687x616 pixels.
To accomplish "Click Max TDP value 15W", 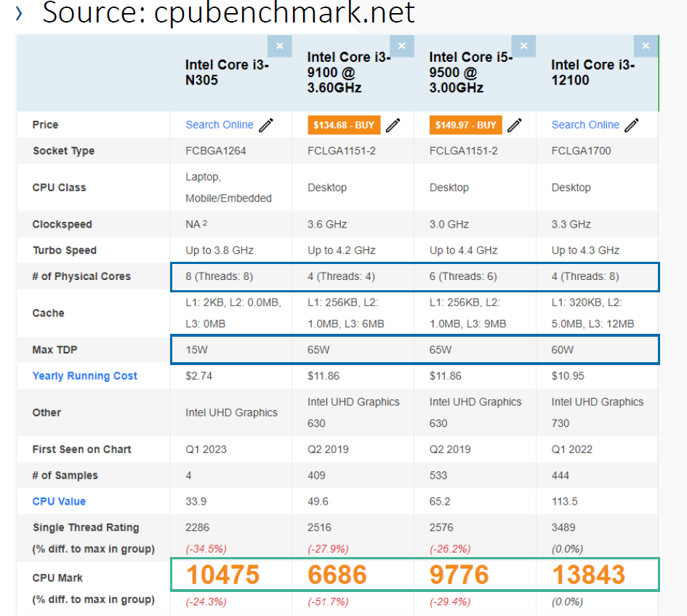I will click(x=196, y=350).
